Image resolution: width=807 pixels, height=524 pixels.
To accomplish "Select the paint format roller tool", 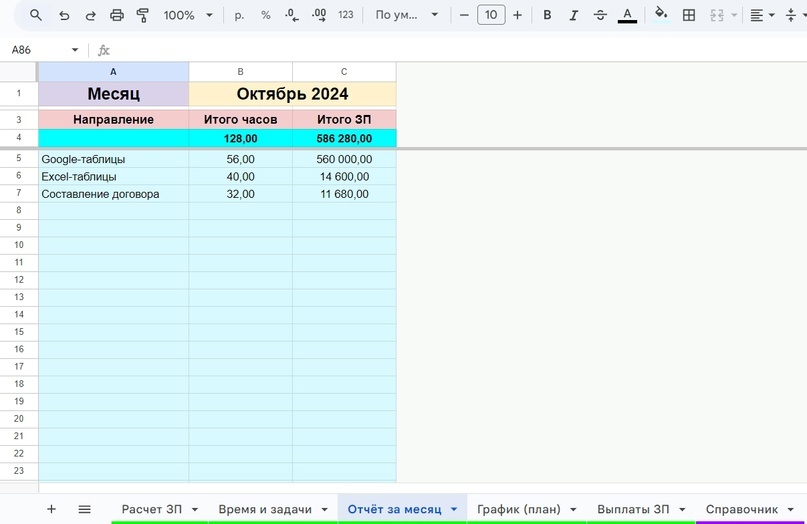I will point(143,15).
